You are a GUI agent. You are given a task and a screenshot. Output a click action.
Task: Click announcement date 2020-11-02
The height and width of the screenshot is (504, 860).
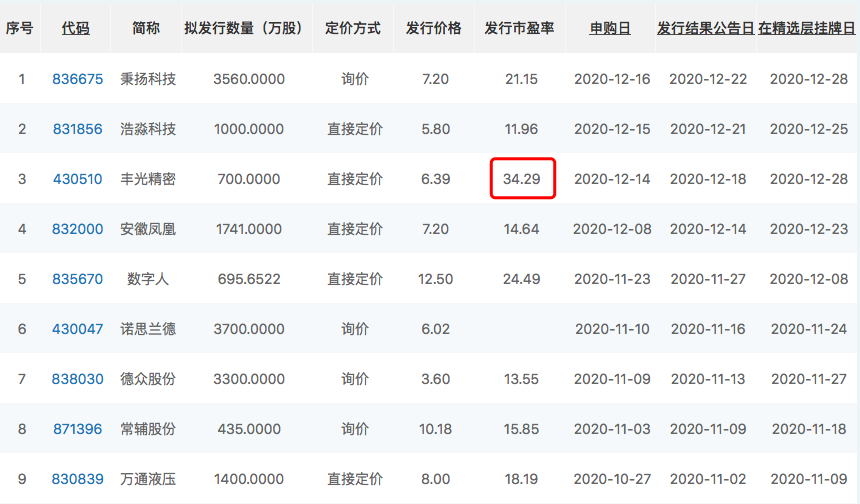coord(708,479)
